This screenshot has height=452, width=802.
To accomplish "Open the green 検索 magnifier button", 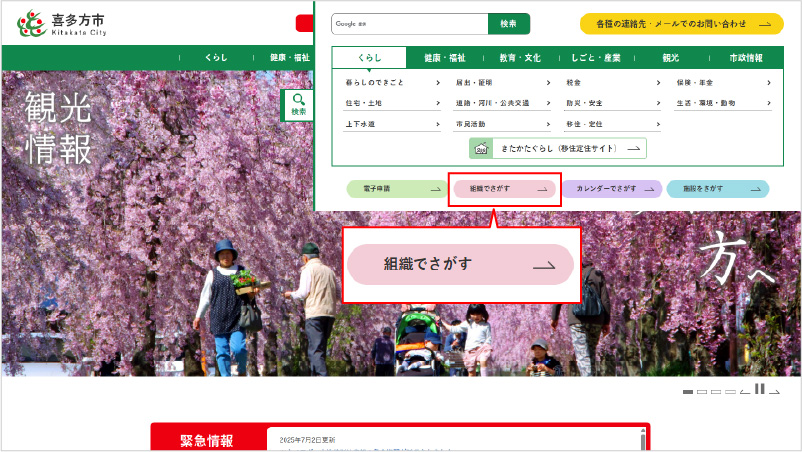I will (x=298, y=105).
